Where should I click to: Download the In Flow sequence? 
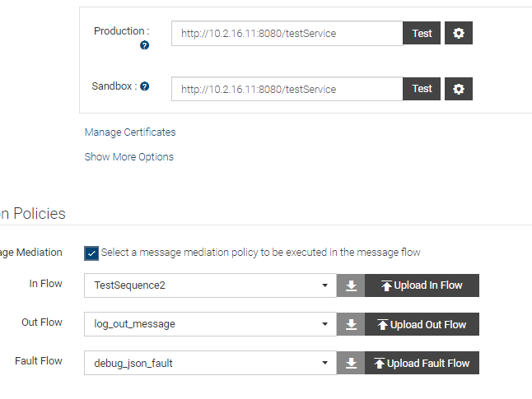click(x=351, y=285)
